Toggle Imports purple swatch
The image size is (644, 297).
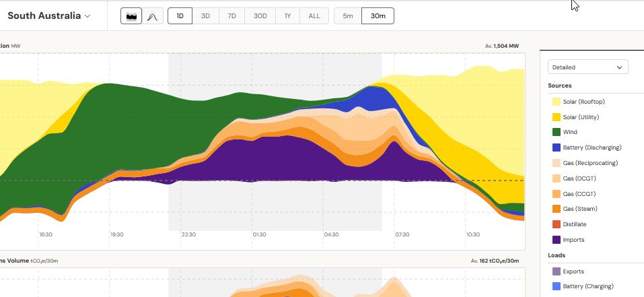click(557, 240)
